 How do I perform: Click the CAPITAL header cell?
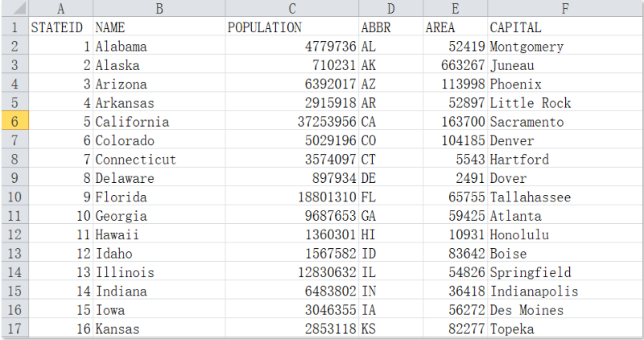(564, 27)
